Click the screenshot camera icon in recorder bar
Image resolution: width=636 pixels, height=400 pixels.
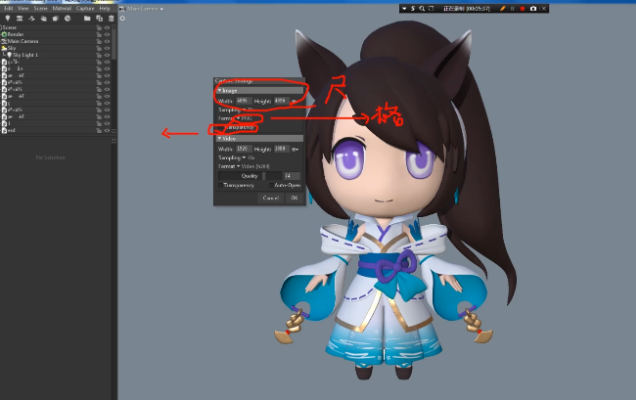[x=533, y=8]
